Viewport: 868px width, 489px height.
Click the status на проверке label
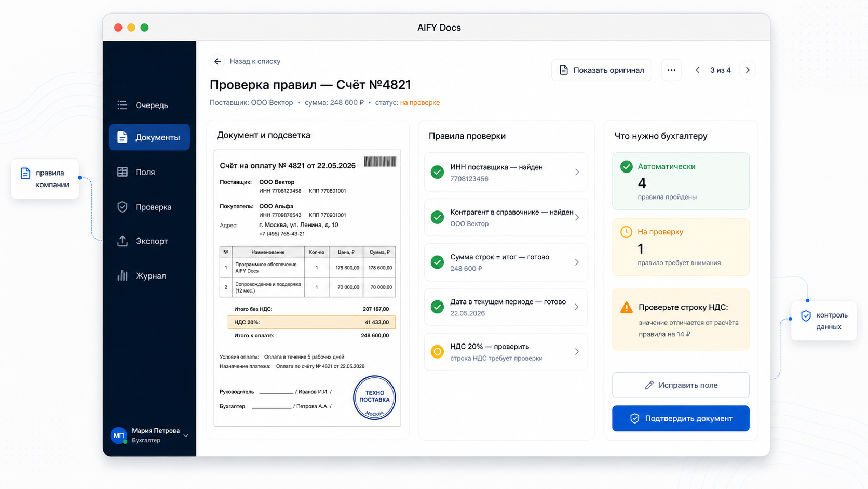(x=420, y=103)
